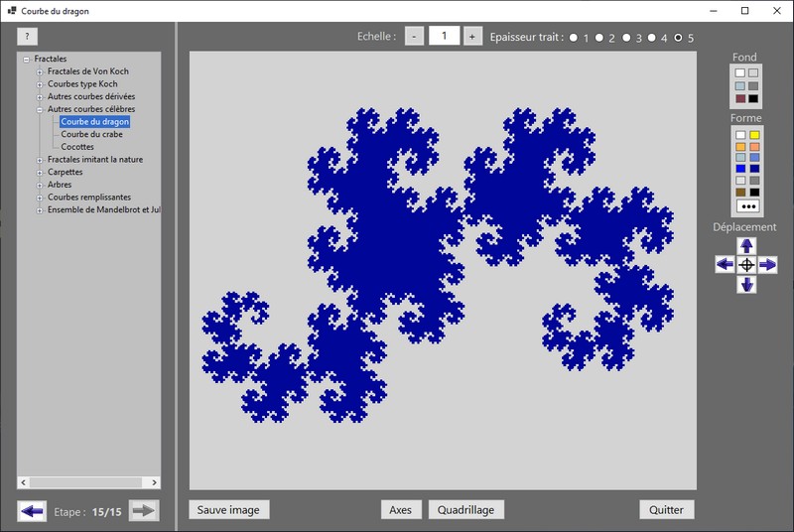This screenshot has width=794, height=532.
Task: Select line thickness 3 radio button
Action: coord(627,38)
